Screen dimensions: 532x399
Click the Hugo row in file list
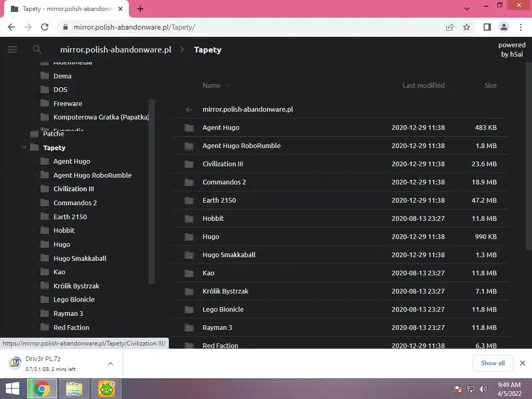point(340,237)
